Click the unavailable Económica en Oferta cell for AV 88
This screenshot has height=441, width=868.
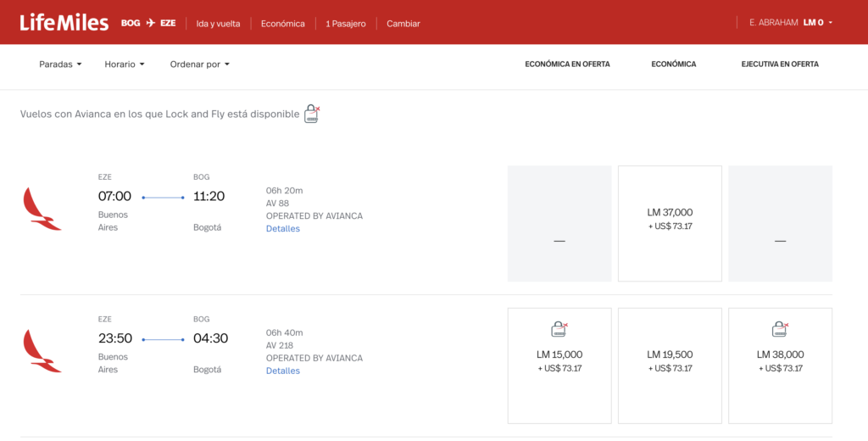point(559,223)
